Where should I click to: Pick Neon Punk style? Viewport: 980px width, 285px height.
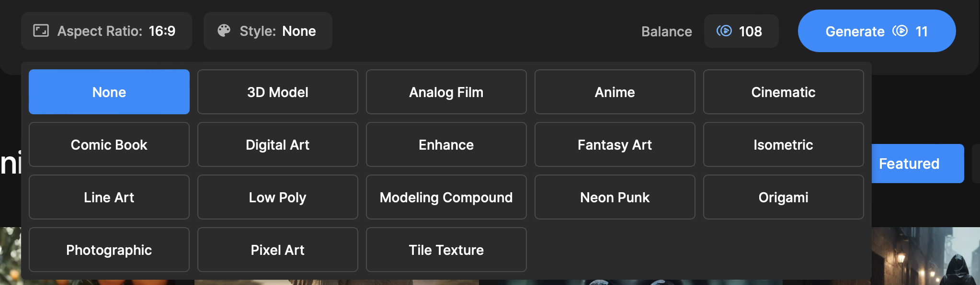click(615, 197)
